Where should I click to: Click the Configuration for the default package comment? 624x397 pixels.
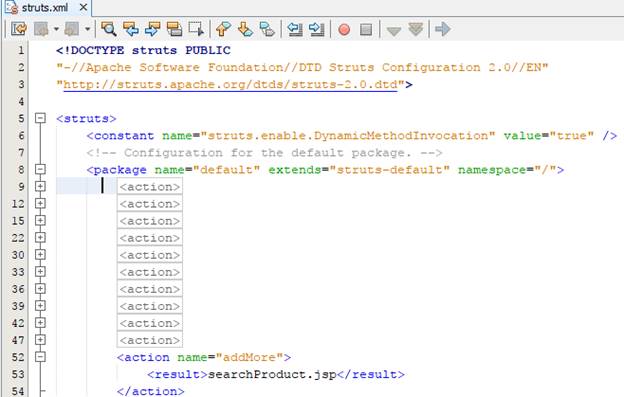pos(264,153)
